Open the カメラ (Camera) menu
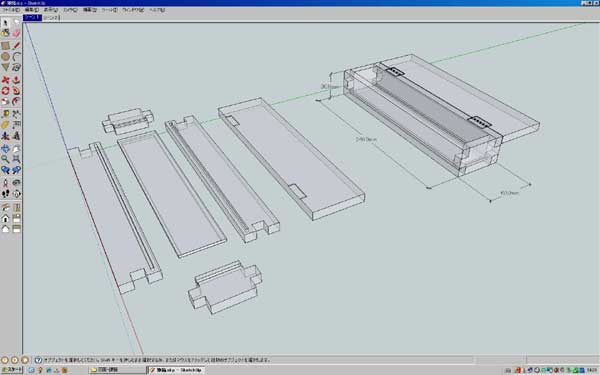The image size is (600, 375). point(70,10)
